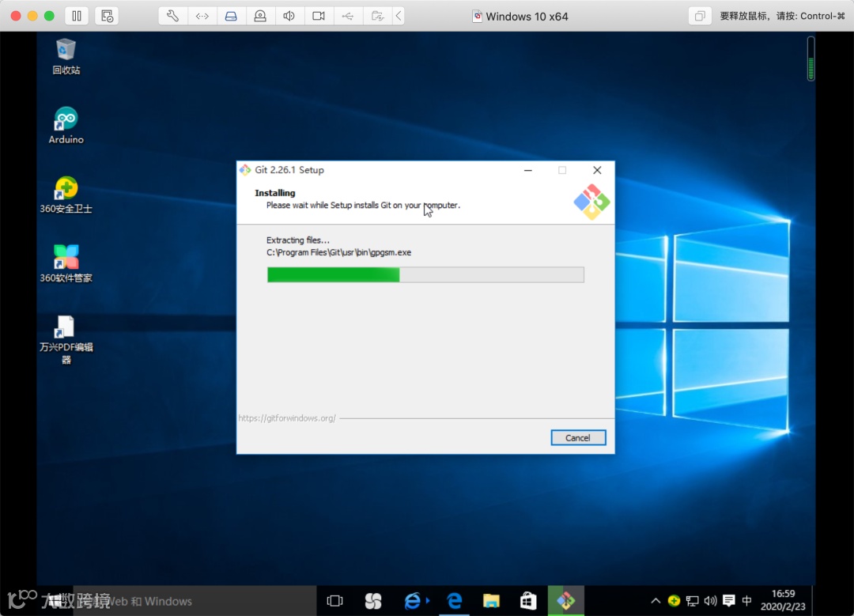Click the 360 security tray icon
854x616 pixels.
point(674,601)
